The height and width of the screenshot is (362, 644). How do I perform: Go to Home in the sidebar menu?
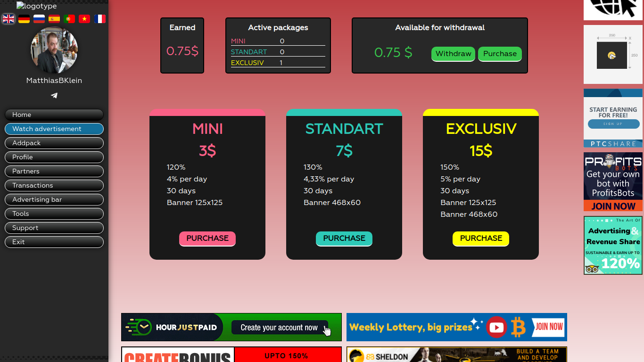54,115
